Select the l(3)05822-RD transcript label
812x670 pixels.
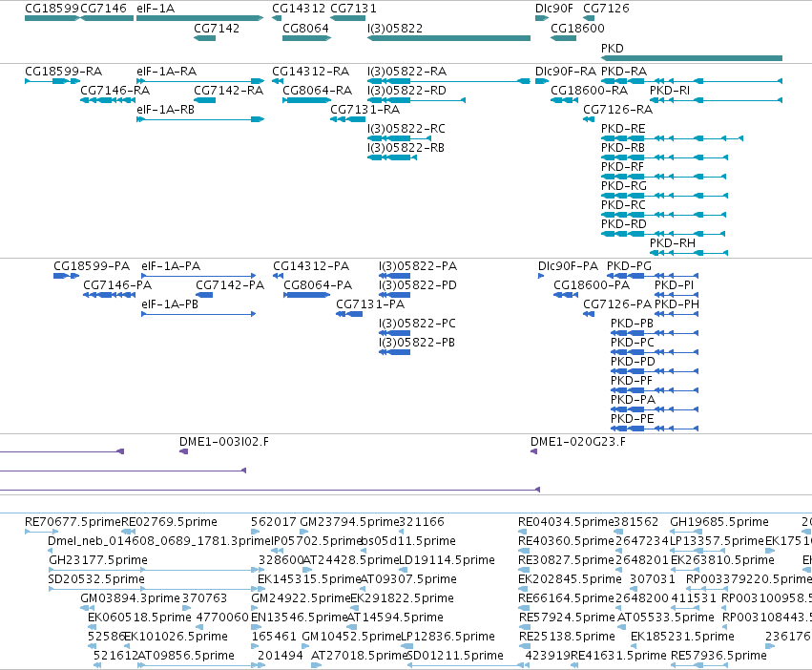(x=406, y=91)
